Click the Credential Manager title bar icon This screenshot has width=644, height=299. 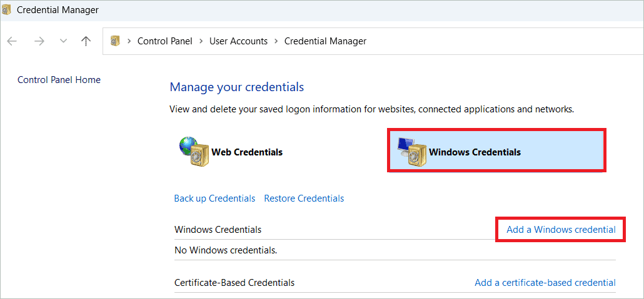click(x=7, y=9)
